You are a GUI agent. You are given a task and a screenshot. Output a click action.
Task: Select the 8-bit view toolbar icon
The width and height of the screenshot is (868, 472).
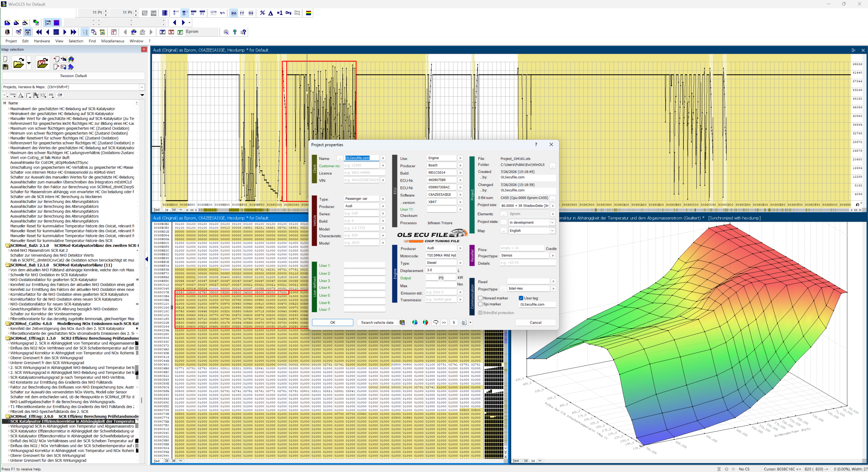175,13
